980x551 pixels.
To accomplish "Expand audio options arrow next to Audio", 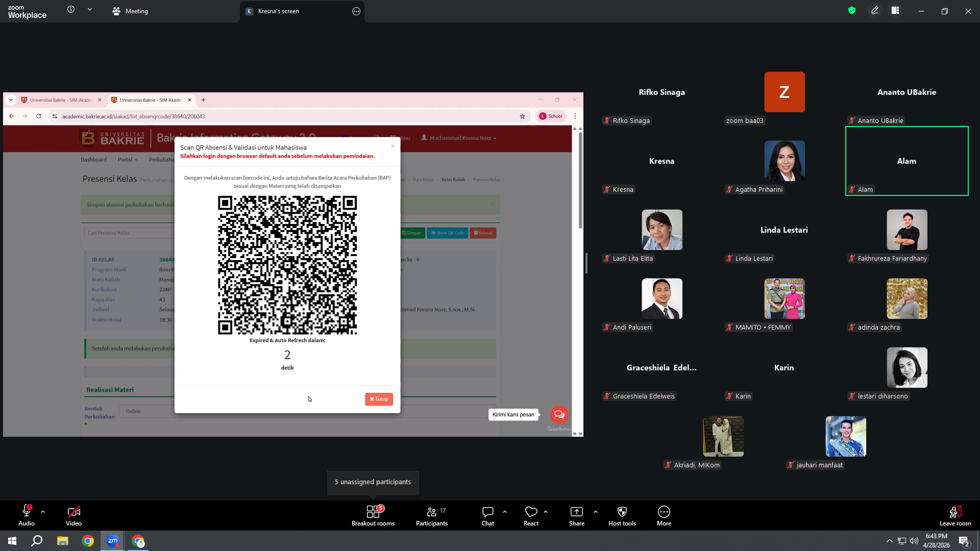I will pyautogui.click(x=43, y=511).
